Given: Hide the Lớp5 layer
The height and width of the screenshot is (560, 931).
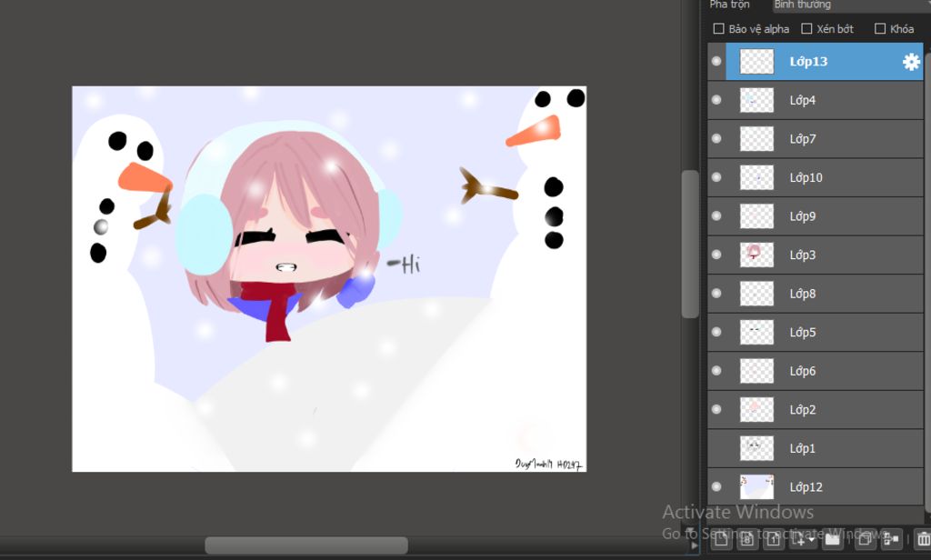Looking at the screenshot, I should (716, 332).
